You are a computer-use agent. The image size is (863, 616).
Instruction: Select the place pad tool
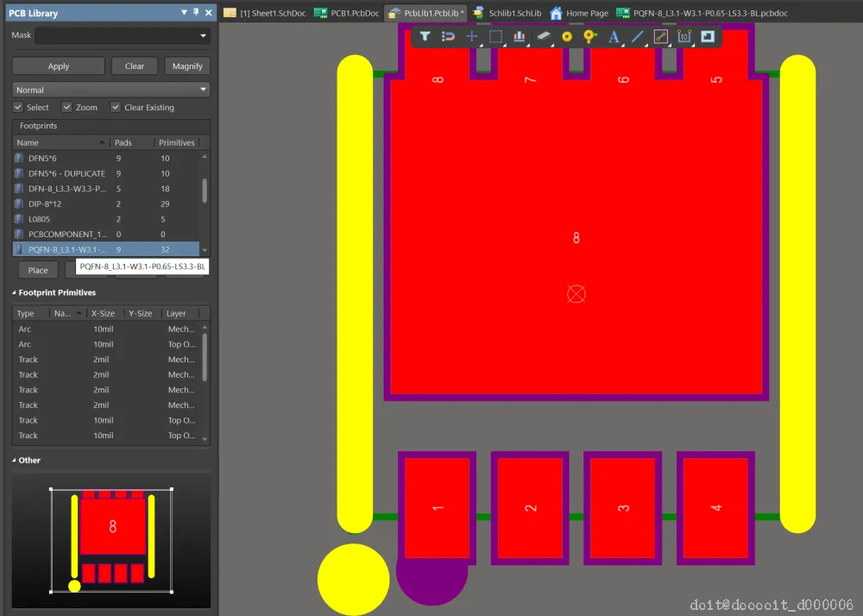pyautogui.click(x=567, y=37)
